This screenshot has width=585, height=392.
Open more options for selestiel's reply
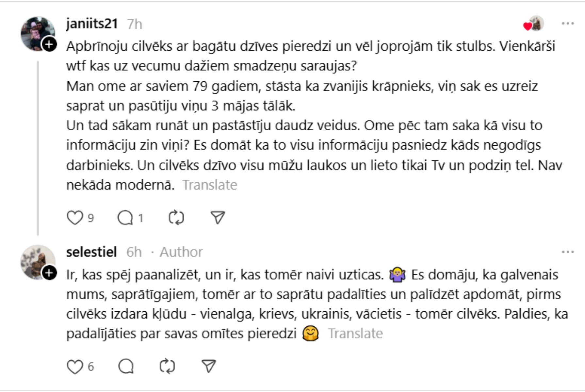pyautogui.click(x=568, y=252)
